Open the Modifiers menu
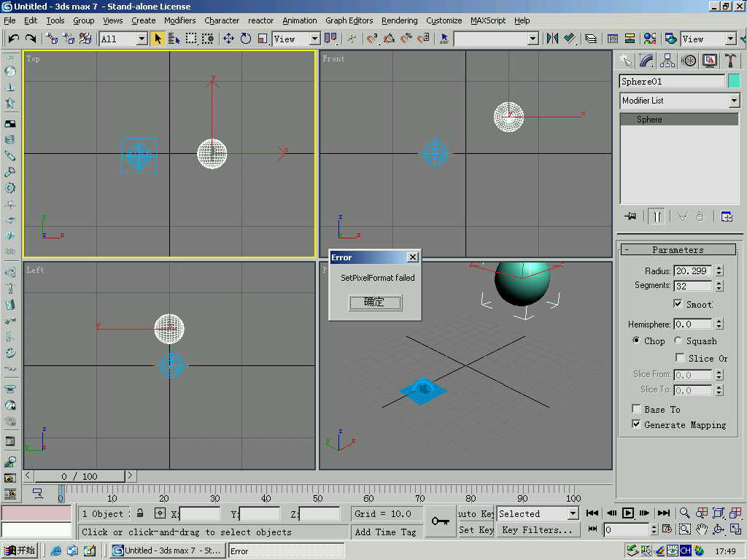The height and width of the screenshot is (560, 747). (179, 20)
